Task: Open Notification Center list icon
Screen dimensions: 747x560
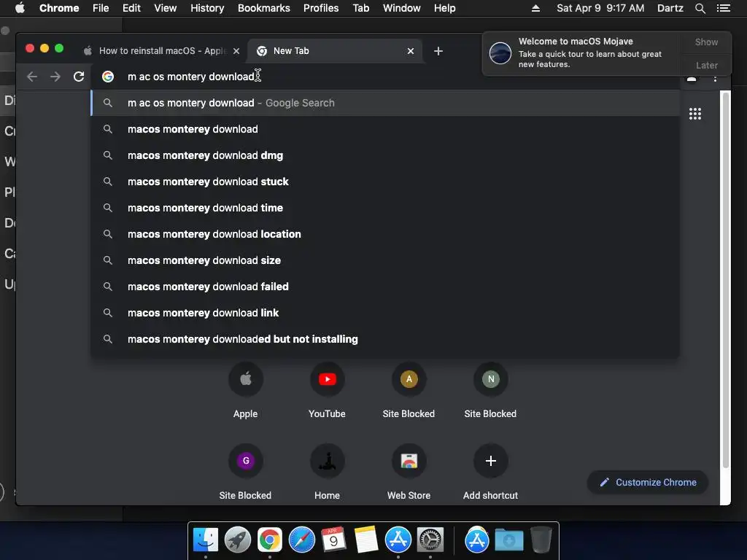Action: 724,8
